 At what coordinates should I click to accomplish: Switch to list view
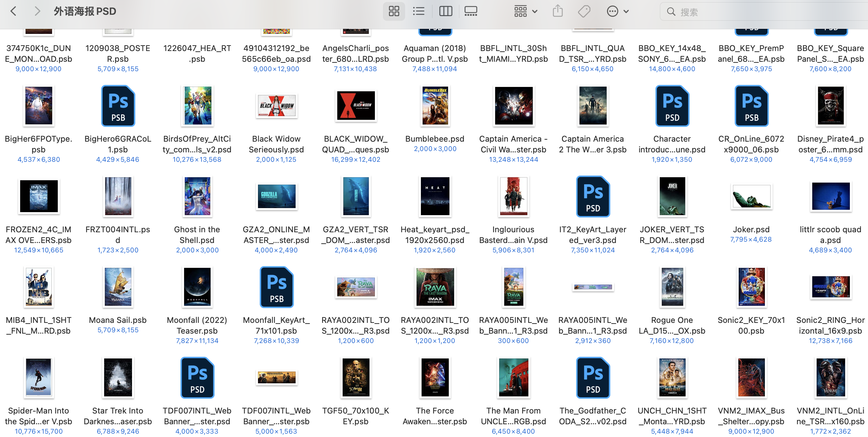[x=419, y=11]
